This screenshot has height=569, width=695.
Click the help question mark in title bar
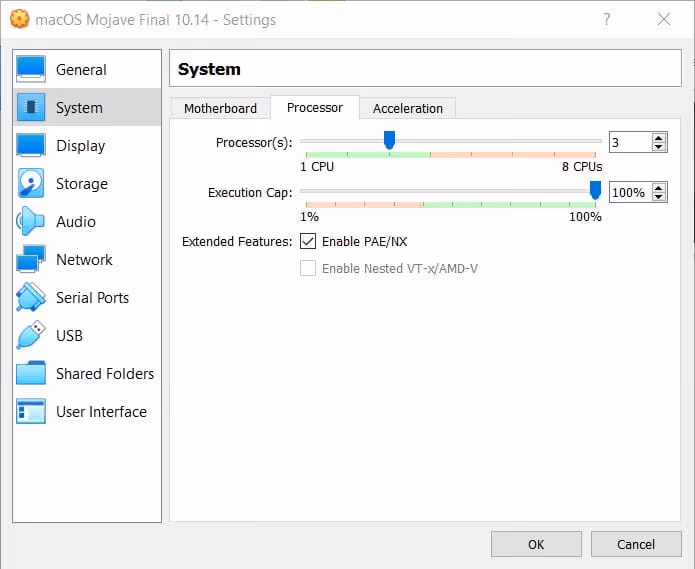pyautogui.click(x=606, y=19)
